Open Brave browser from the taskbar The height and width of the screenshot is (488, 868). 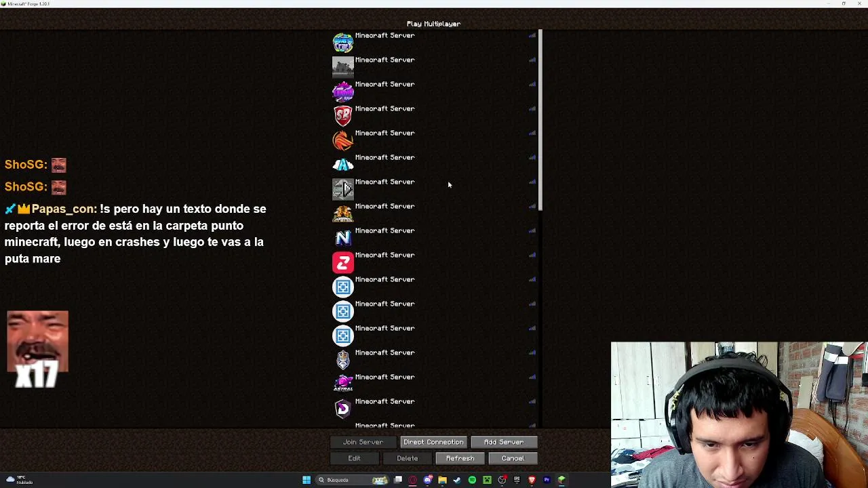click(x=532, y=480)
